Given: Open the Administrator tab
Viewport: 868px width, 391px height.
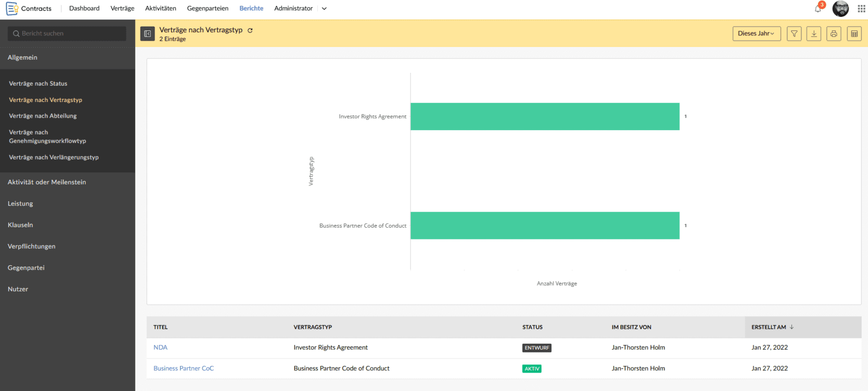Looking at the screenshot, I should (293, 9).
